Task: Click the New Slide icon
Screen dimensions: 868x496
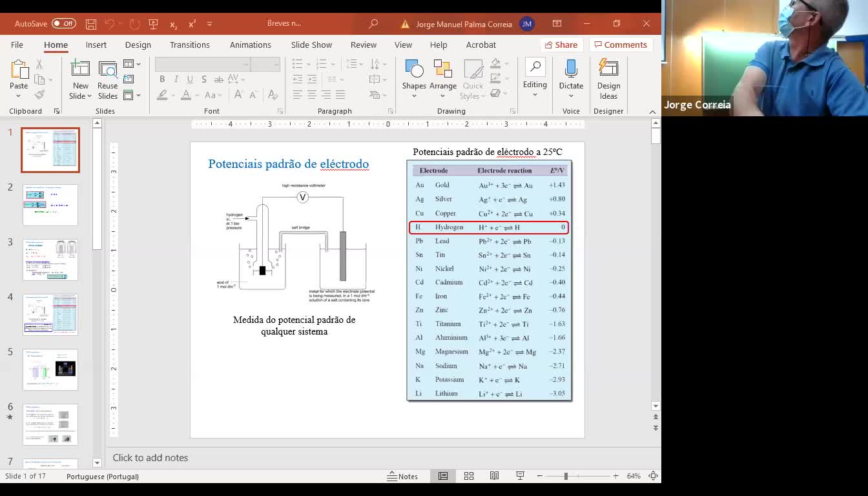Action: coord(81,70)
